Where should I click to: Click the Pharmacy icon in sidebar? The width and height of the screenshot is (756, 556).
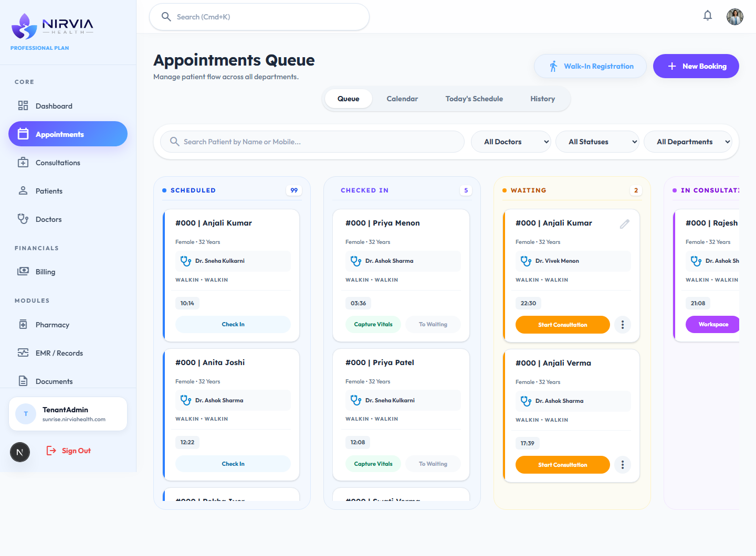point(23,324)
